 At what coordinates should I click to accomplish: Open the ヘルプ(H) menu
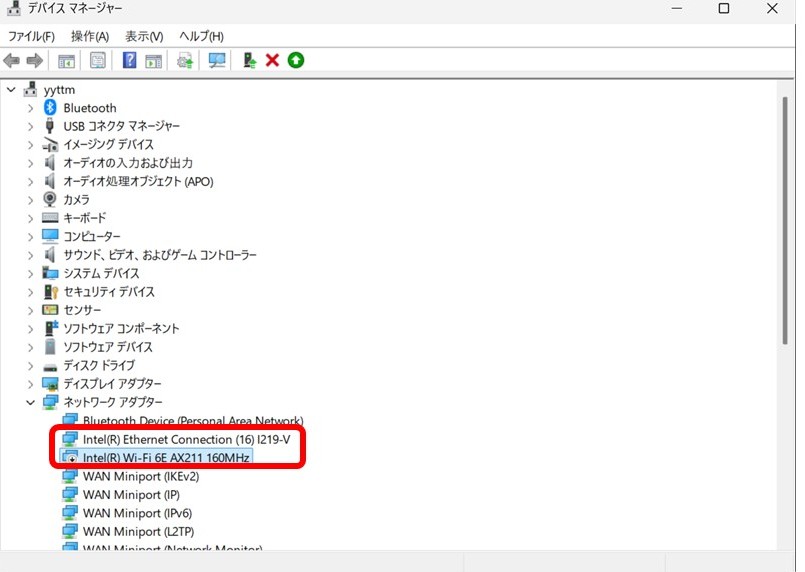(x=201, y=36)
